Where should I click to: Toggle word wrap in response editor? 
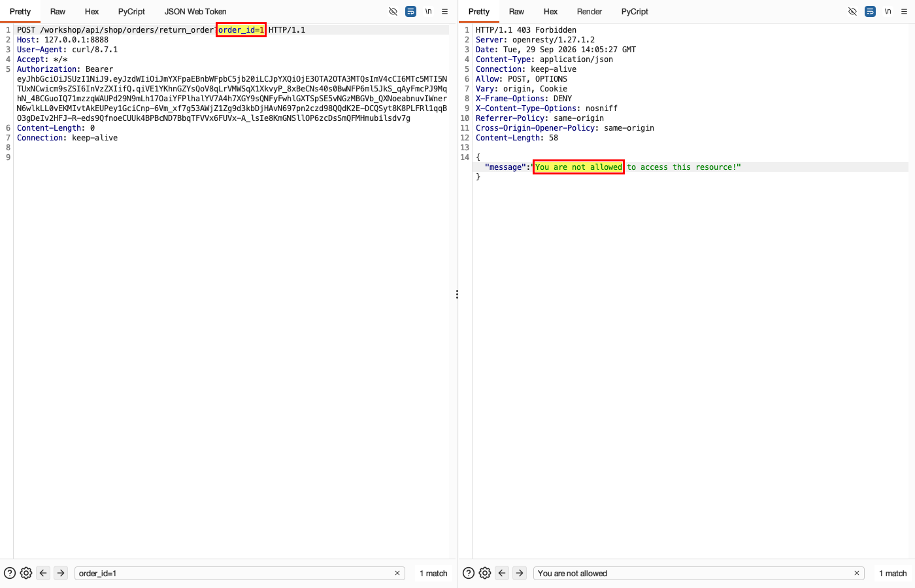coord(870,11)
